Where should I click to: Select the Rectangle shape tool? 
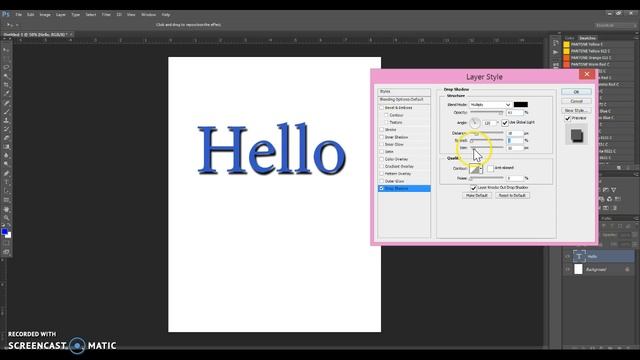[6, 200]
